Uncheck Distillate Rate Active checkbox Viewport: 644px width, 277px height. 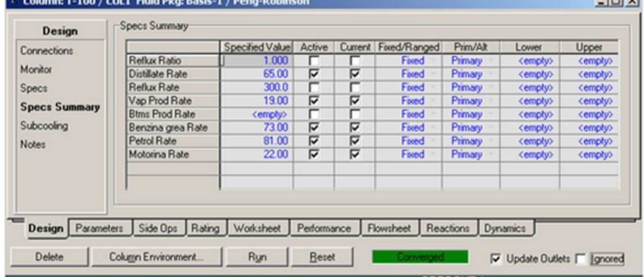point(314,75)
